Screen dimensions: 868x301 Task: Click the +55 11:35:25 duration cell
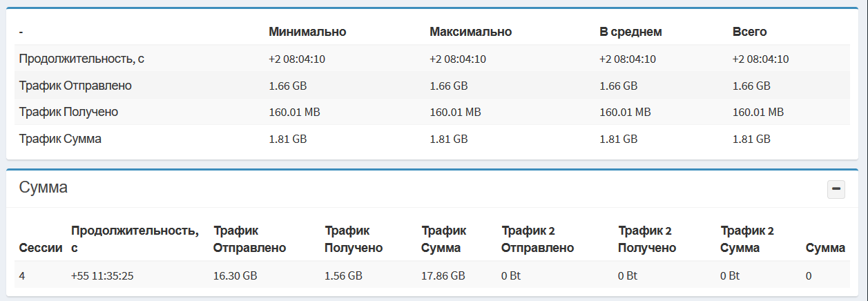tap(102, 276)
